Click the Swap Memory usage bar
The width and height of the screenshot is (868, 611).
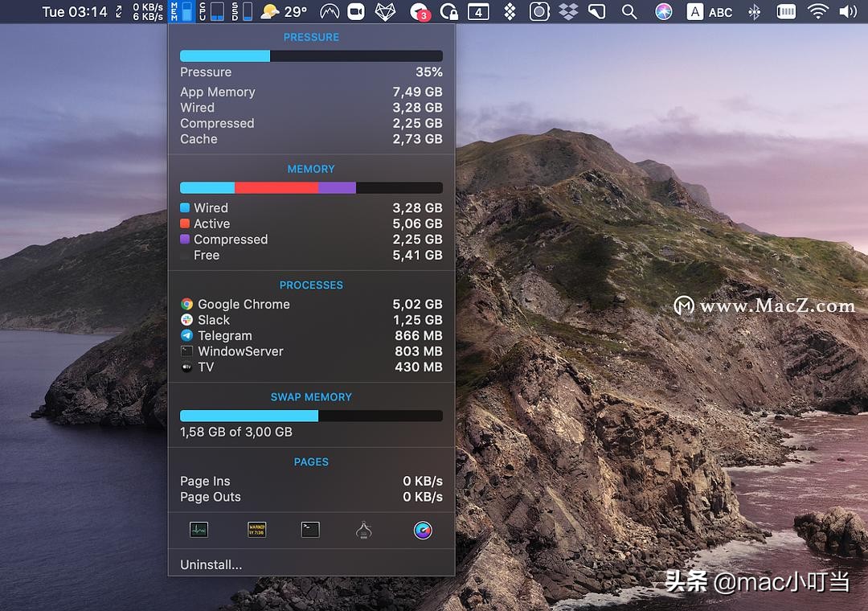[311, 416]
